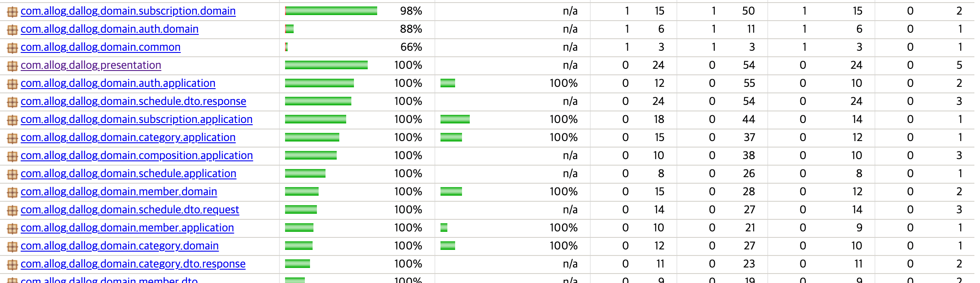This screenshot has width=980, height=283.
Task: Click the 66% coverage bar for domain.common
Action: pos(286,47)
